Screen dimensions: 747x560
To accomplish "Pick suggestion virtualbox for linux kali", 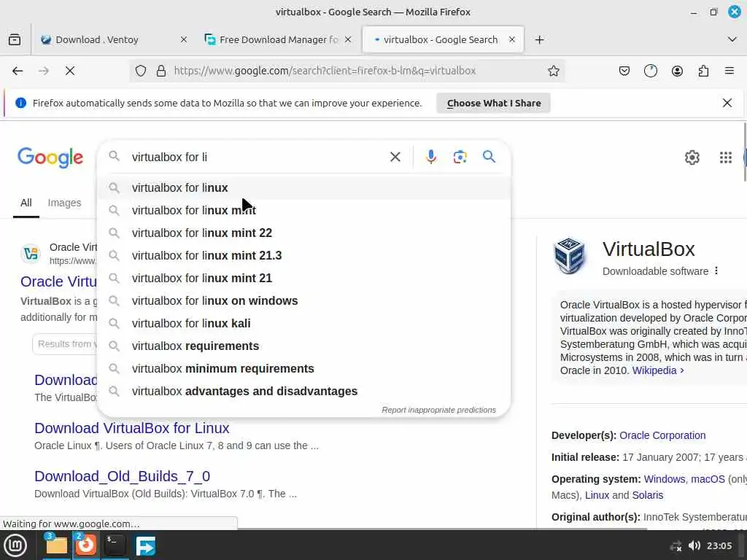I will (304, 323).
